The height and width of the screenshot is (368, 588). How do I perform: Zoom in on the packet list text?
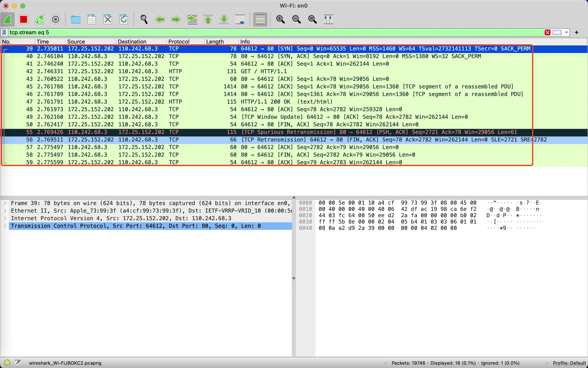(x=280, y=19)
